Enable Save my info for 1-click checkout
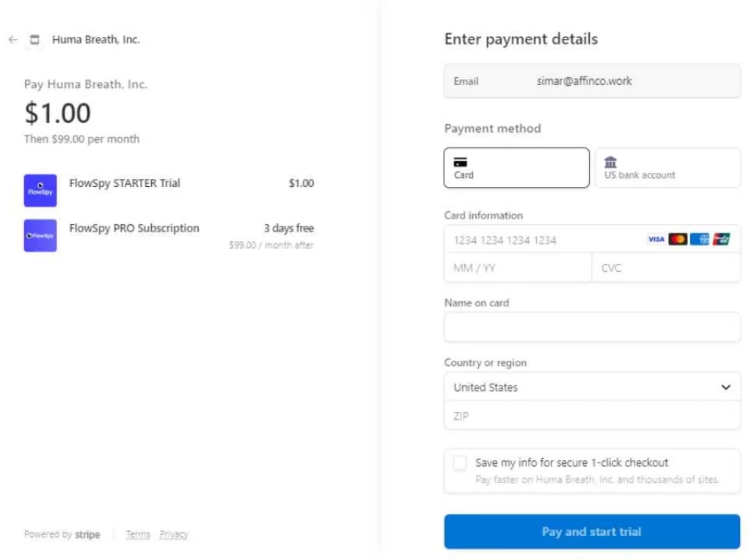751x560 pixels. coord(460,463)
